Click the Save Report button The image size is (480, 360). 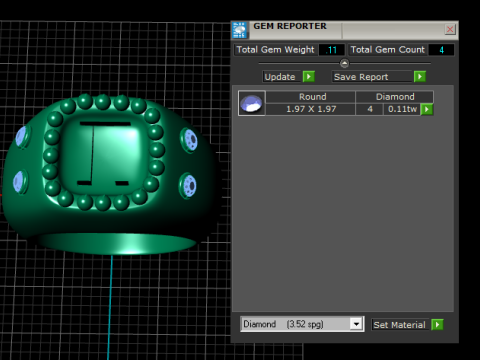372,77
